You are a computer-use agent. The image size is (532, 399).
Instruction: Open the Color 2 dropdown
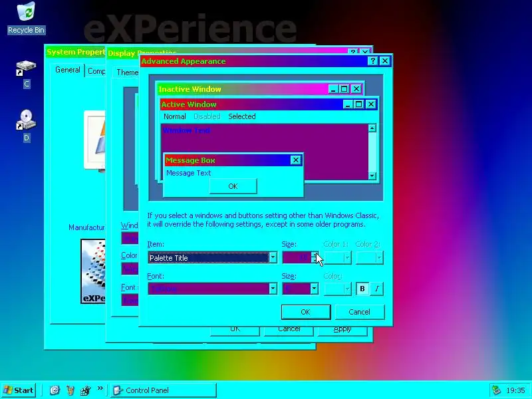tap(370, 258)
